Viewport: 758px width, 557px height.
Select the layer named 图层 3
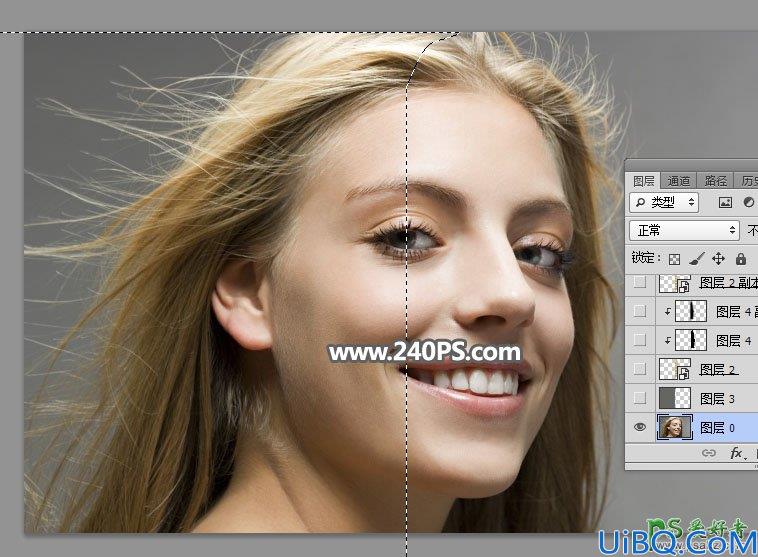tap(717, 399)
